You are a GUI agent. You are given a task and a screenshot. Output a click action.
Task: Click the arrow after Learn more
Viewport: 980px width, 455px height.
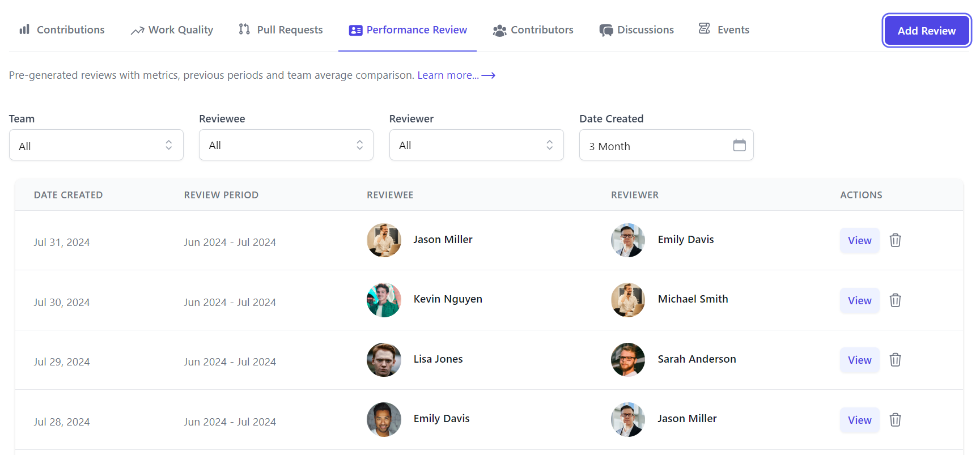click(488, 75)
